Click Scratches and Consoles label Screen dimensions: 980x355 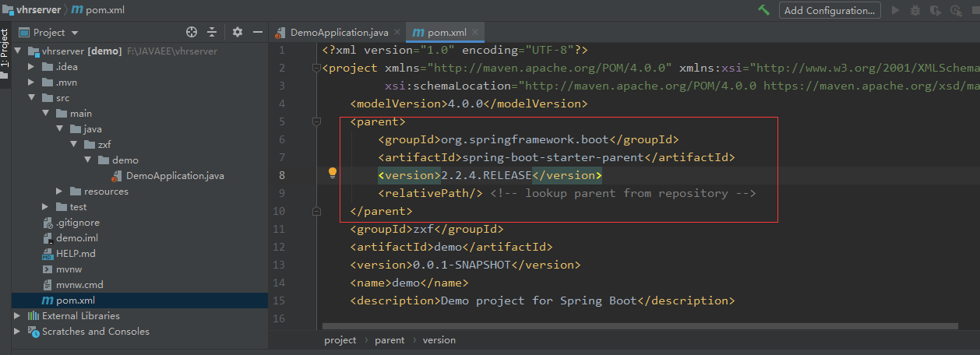(96, 332)
